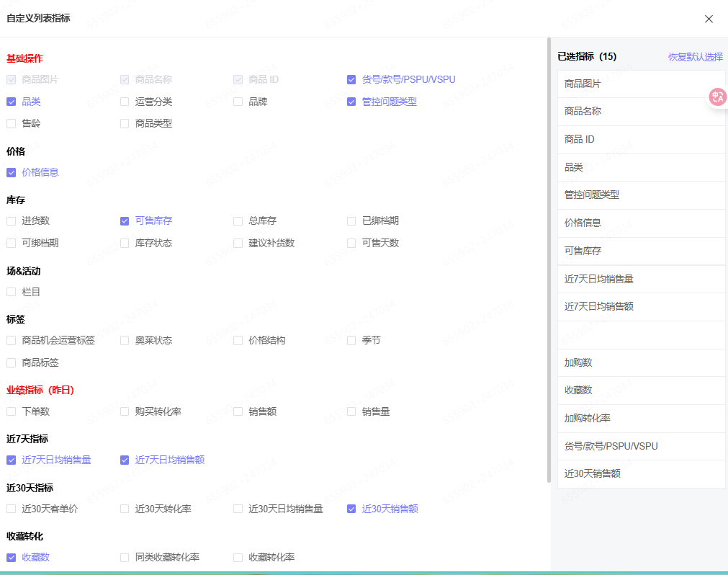Select the 栏目 checkbox
Image resolution: width=728 pixels, height=575 pixels.
(x=12, y=292)
